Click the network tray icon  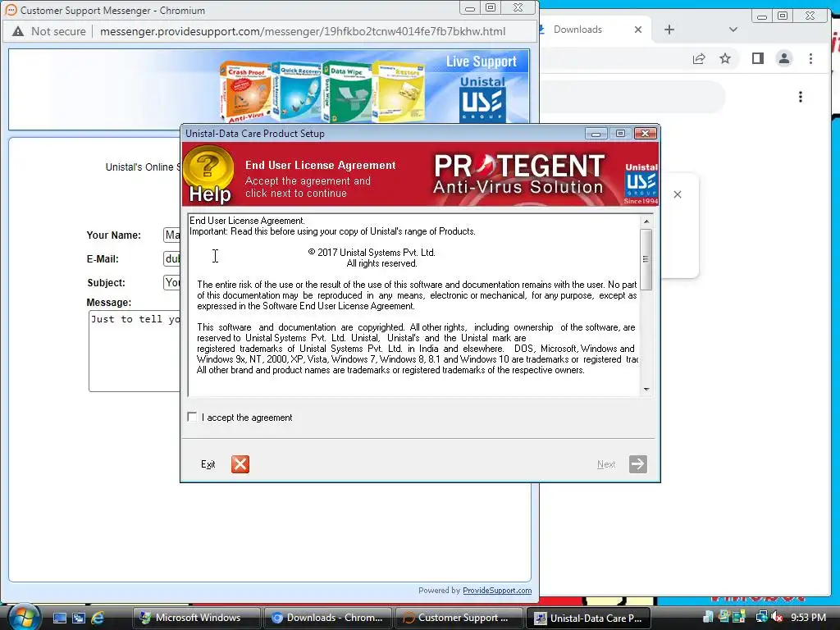(761, 617)
